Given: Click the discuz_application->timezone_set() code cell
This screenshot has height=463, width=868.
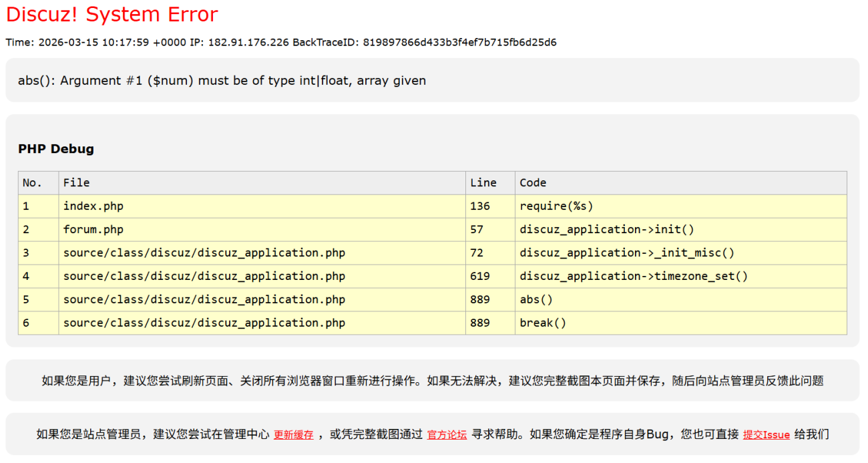Looking at the screenshot, I should pyautogui.click(x=681, y=277).
